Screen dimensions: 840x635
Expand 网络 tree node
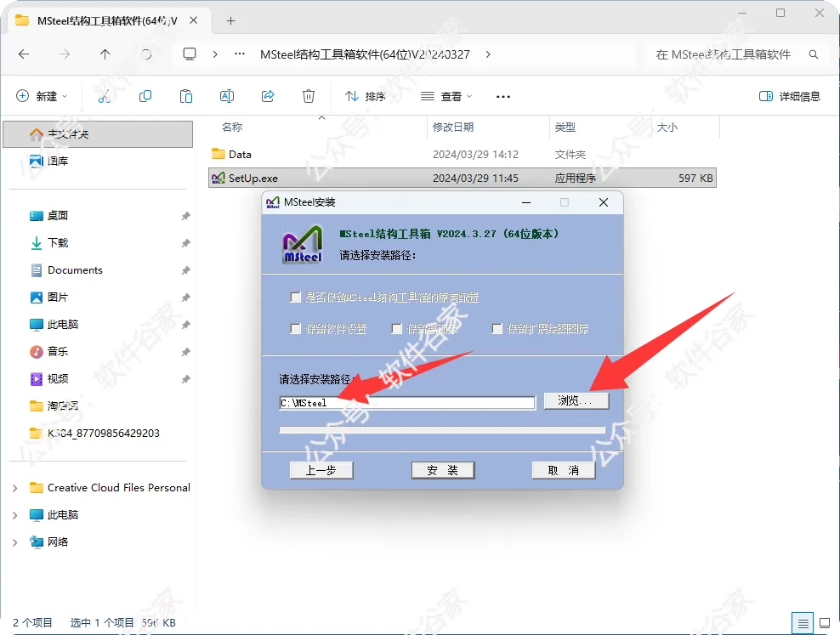tap(15, 542)
